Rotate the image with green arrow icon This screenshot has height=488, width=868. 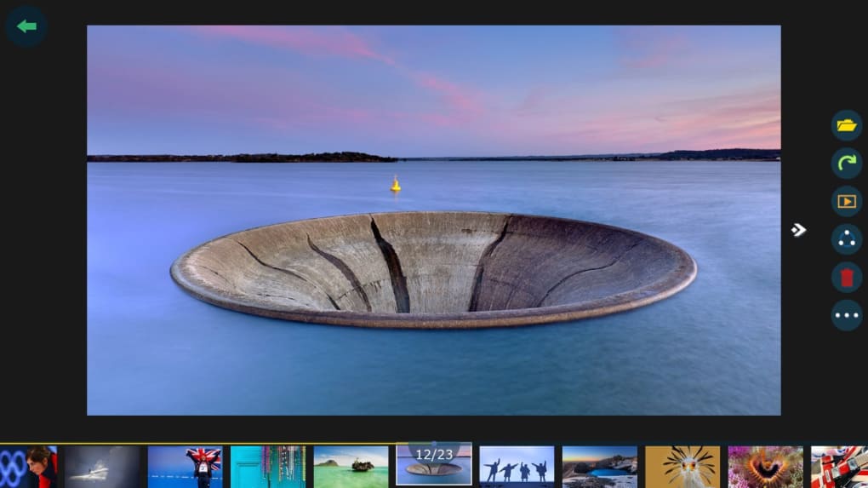point(847,163)
